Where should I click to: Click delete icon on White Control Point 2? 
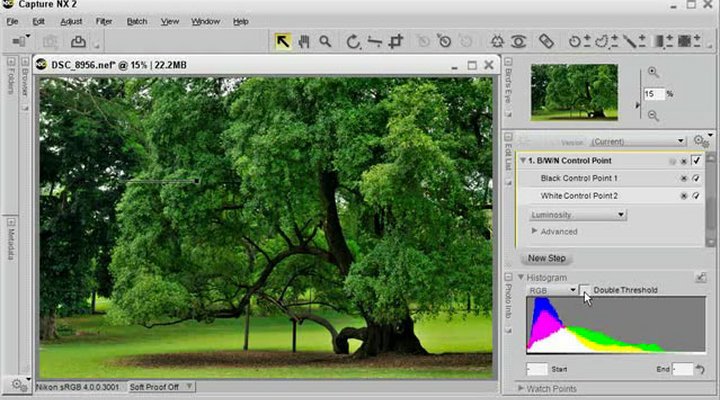683,196
